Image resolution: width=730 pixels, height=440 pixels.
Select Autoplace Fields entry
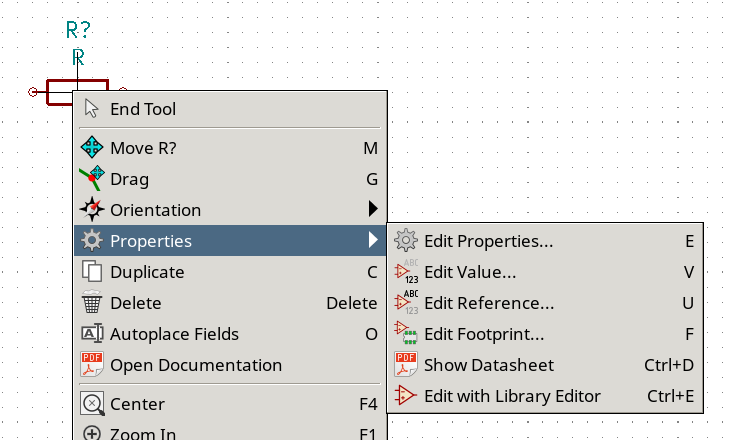click(230, 334)
